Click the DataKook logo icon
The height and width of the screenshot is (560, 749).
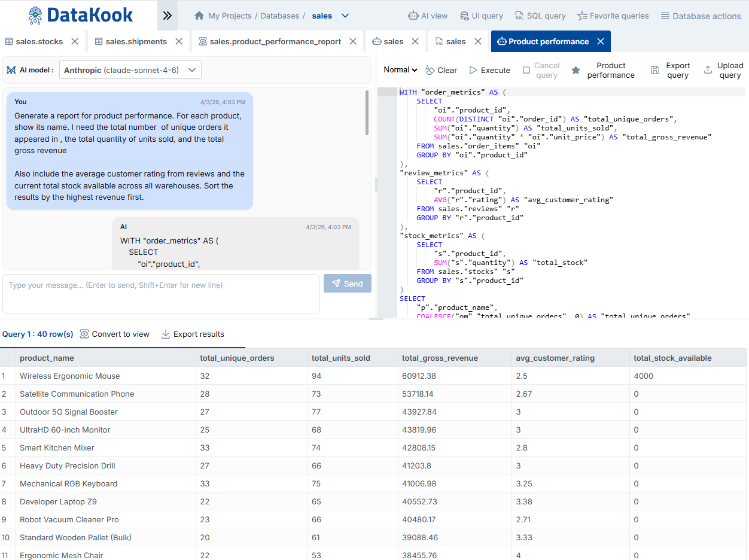coord(36,16)
